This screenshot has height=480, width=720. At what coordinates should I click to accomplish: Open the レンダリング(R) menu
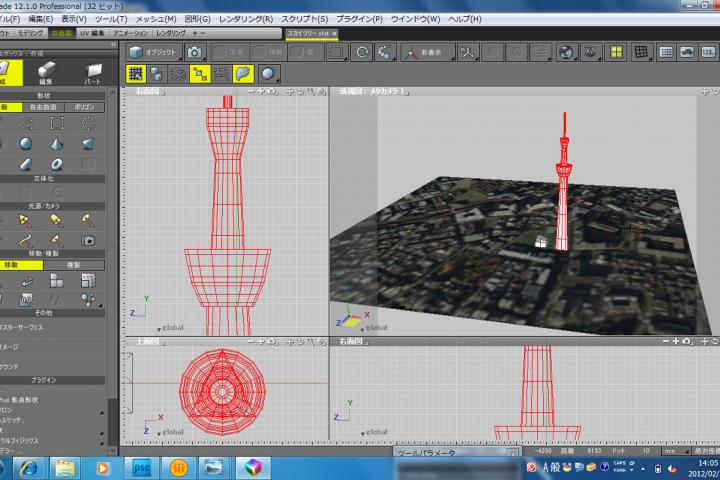pyautogui.click(x=246, y=19)
